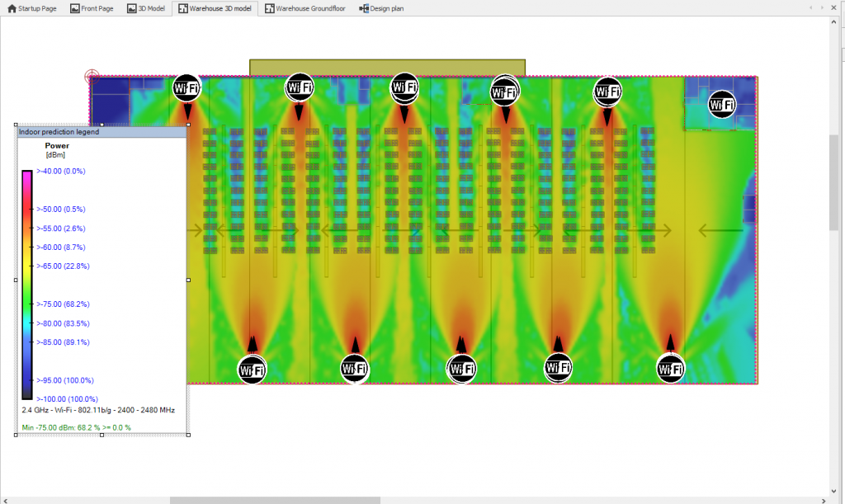Open the Warehouse Groundfloor tab

305,8
